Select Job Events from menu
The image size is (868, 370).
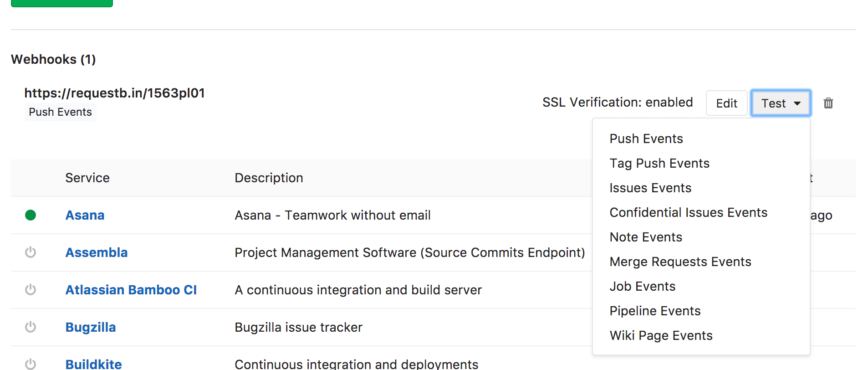pos(642,287)
